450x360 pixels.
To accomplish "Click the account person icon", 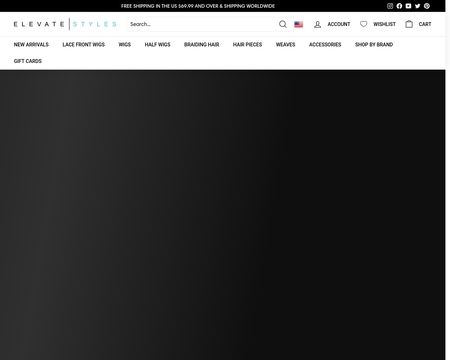I will 317,24.
